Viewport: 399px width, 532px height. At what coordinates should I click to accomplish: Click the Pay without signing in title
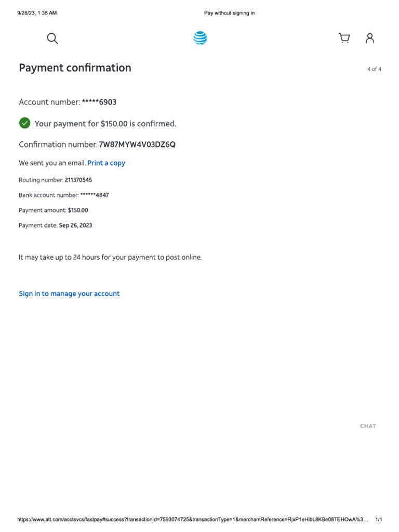(x=229, y=13)
